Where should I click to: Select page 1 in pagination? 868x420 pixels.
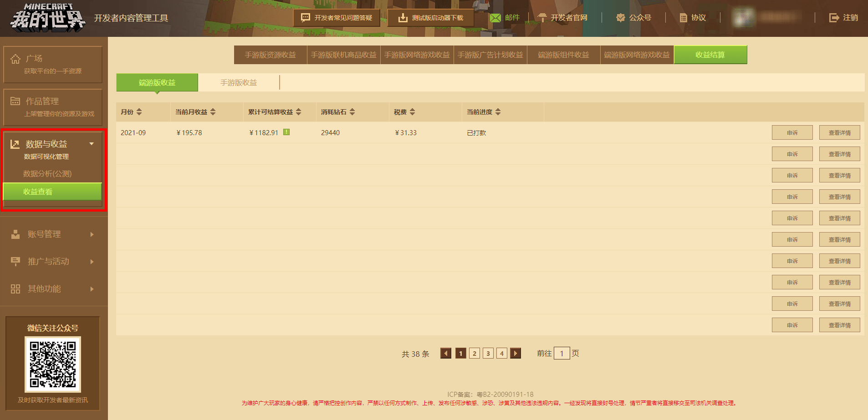[x=461, y=353]
